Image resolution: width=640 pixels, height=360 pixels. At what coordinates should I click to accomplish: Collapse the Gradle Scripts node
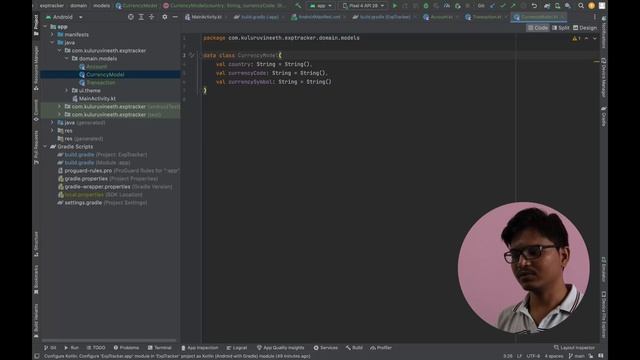click(x=45, y=147)
